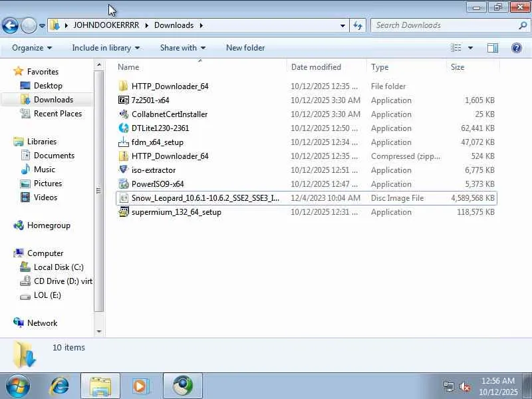
Task: Open the Documents library
Action: (x=54, y=156)
